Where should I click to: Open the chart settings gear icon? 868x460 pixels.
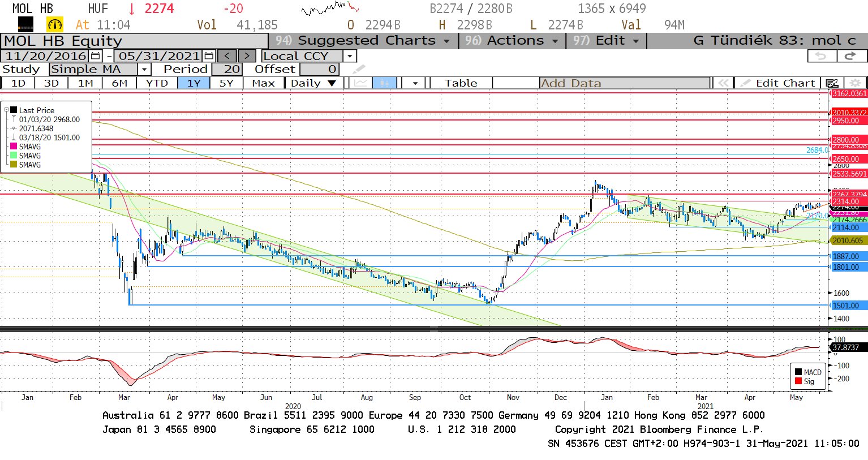coord(855,83)
